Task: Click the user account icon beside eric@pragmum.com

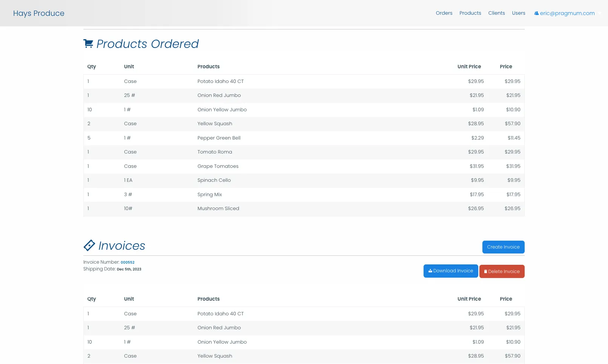Action: [x=536, y=13]
